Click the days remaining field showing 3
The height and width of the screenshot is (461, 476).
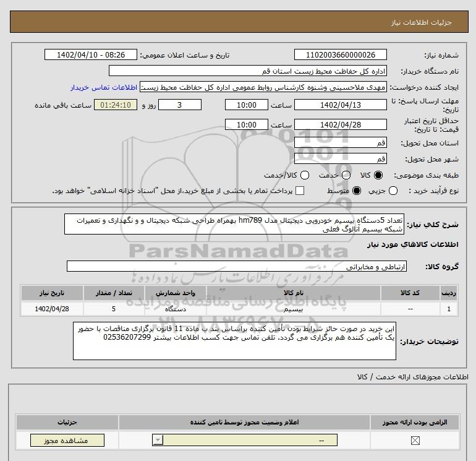pos(180,105)
